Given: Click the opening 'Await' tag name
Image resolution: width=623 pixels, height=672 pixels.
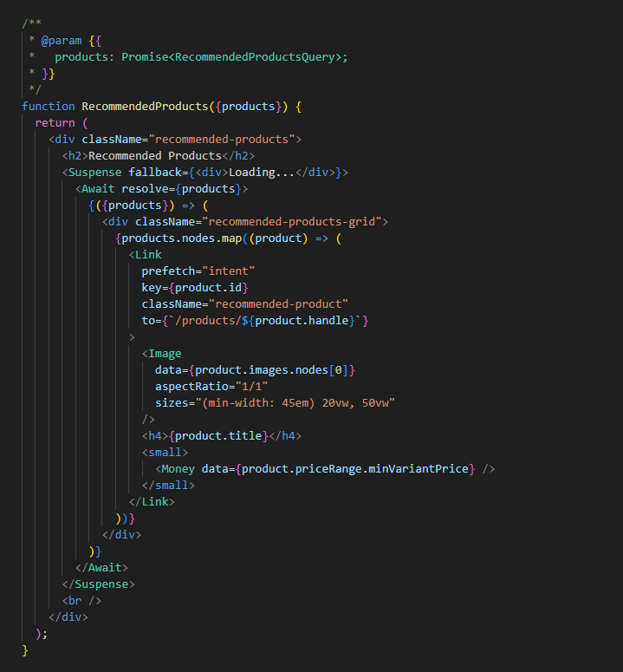Looking at the screenshot, I should 98,188.
